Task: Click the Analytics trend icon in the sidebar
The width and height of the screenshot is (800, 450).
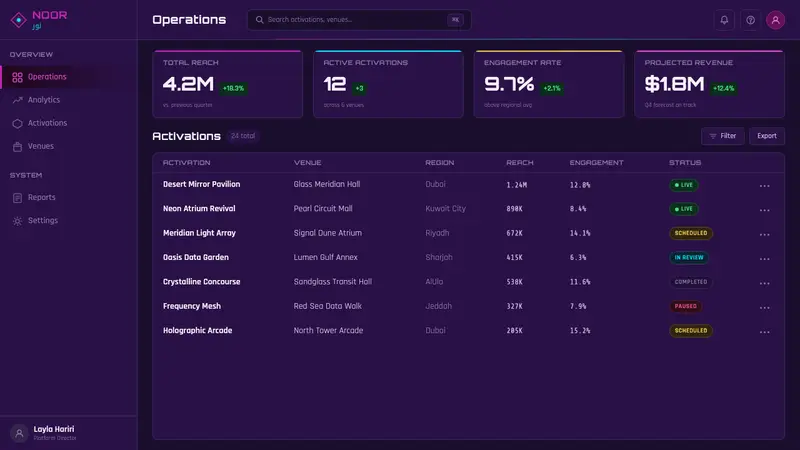Action: coord(17,100)
